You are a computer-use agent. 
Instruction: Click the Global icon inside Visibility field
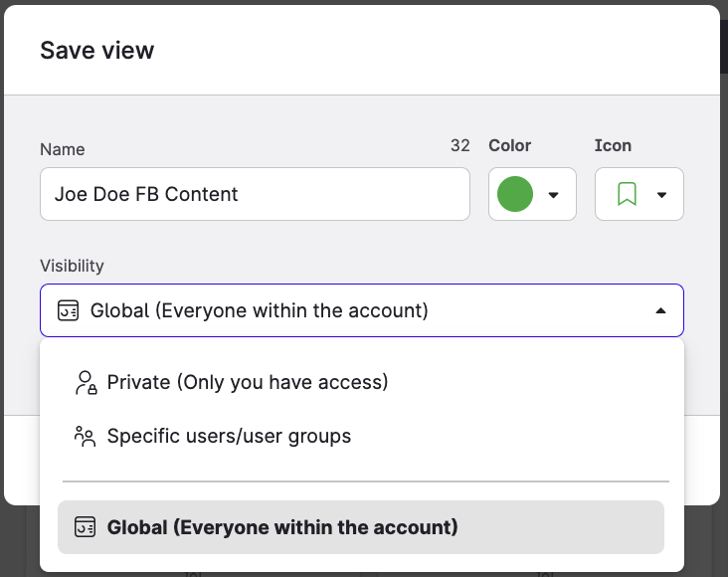point(69,310)
